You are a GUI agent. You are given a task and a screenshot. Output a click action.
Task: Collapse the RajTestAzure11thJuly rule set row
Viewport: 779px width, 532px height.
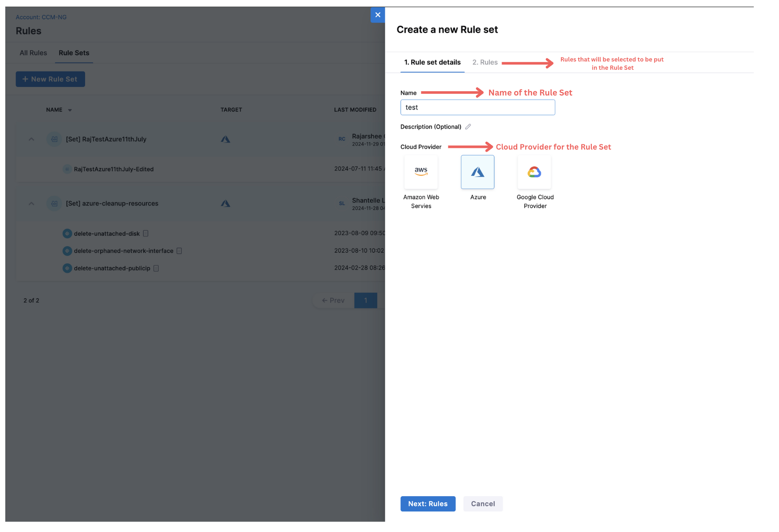pyautogui.click(x=31, y=139)
